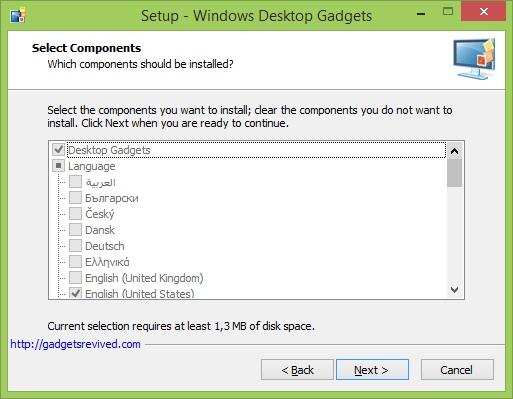Close the Windows Desktop Gadgets setup
The image size is (513, 399).
coord(483,12)
